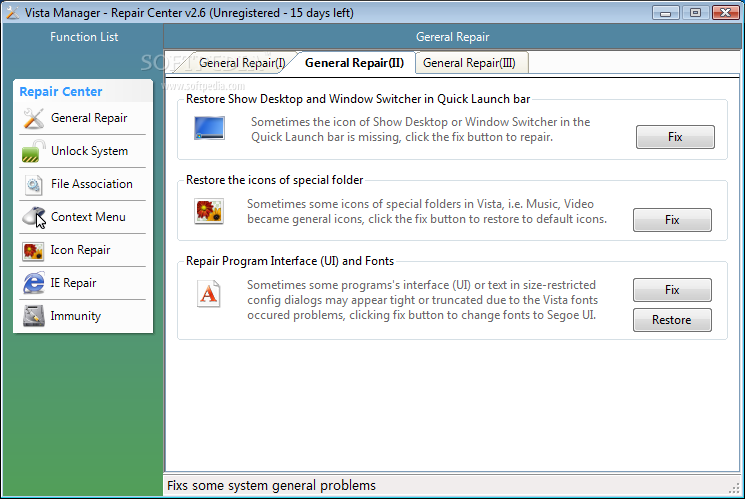
Task: Open the General Repair(I) tab
Action: point(242,63)
